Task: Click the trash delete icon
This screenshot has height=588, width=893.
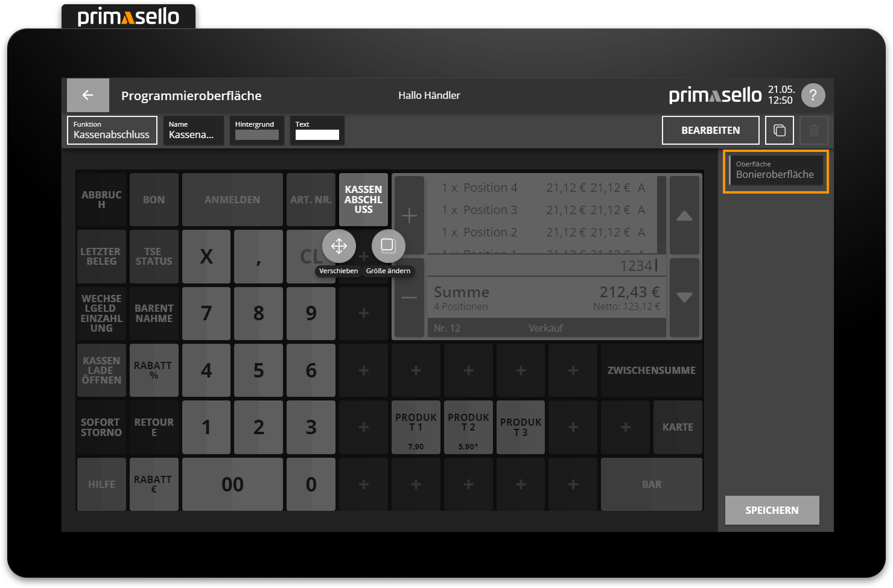Action: click(813, 130)
